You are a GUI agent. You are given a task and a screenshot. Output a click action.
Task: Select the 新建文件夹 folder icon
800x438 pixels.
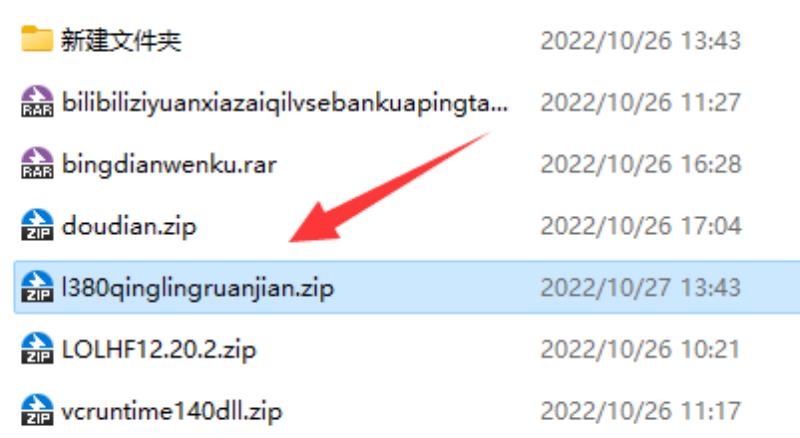[37, 39]
